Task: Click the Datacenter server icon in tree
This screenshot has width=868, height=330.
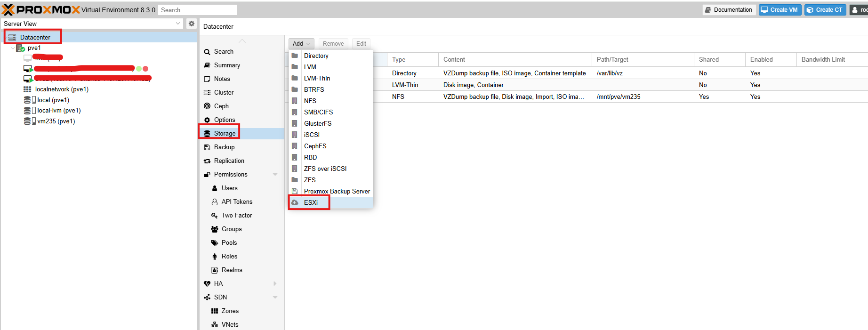Action: (x=12, y=37)
